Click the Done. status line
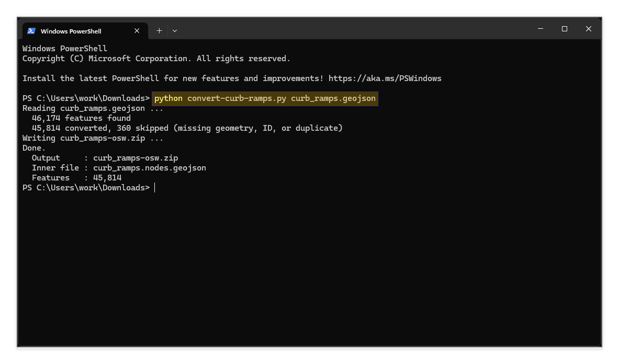The image size is (619, 364). (x=33, y=147)
